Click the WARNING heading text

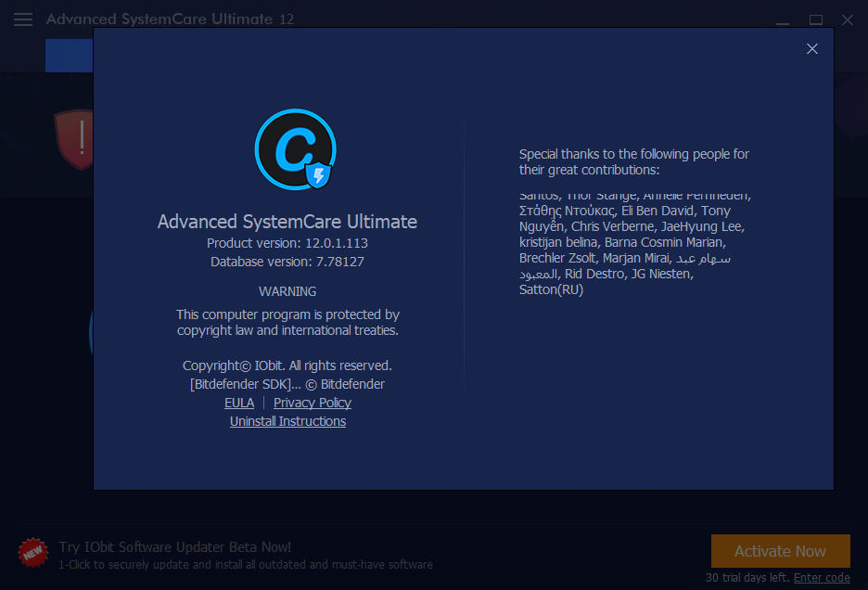coord(287,291)
